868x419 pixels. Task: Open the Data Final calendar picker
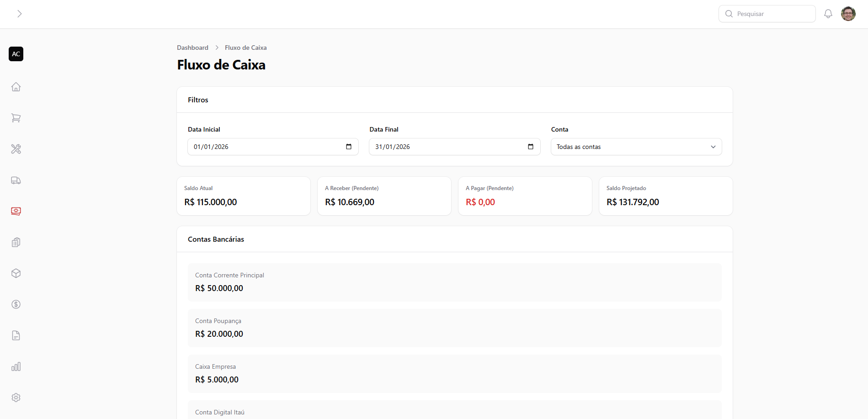pos(530,147)
